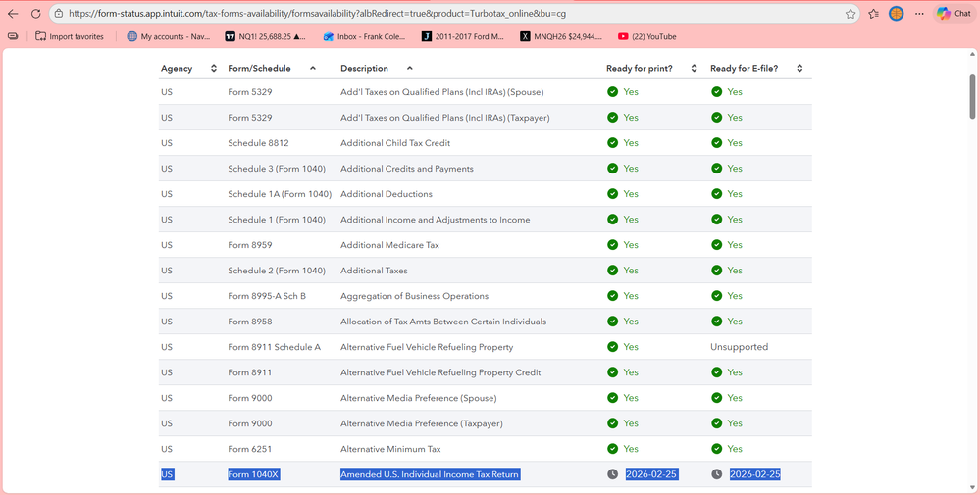Click print checkmark for Form 8995-A Sch B

(612, 296)
